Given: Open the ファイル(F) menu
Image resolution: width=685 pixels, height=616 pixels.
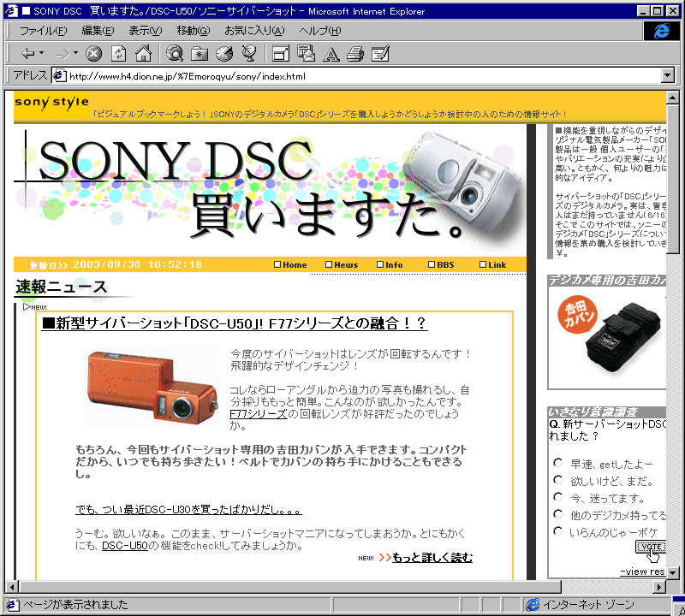Looking at the screenshot, I should tap(44, 31).
